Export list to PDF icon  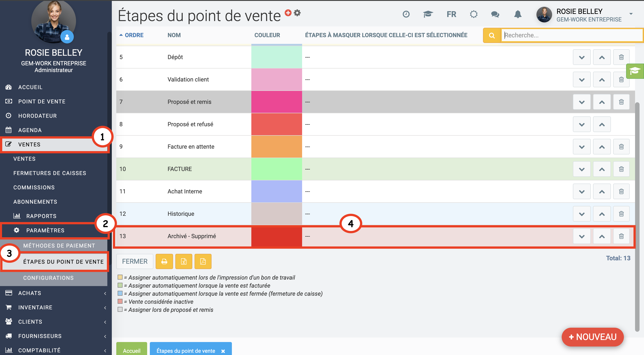pos(203,261)
